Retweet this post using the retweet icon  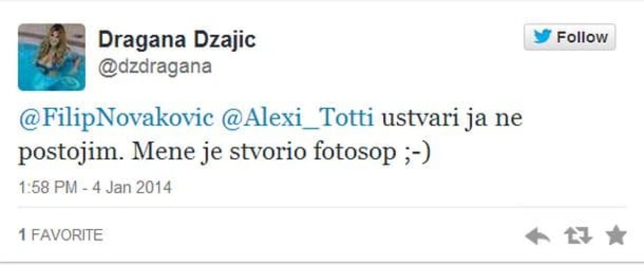pos(578,236)
